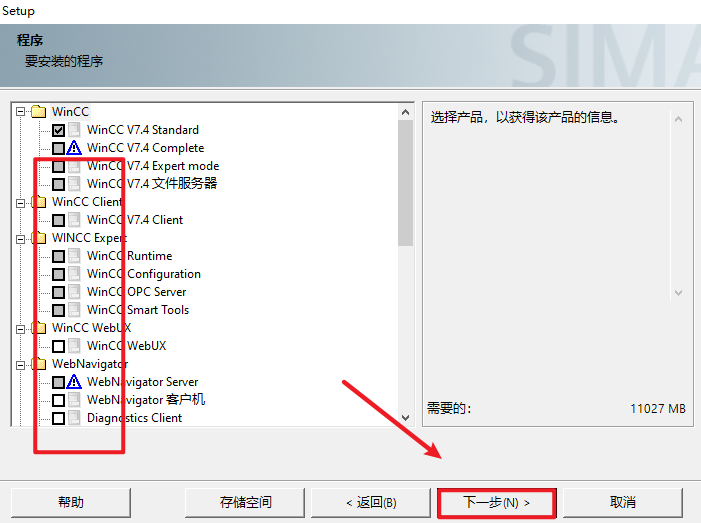Click the 下一步(N) next button

497,502
